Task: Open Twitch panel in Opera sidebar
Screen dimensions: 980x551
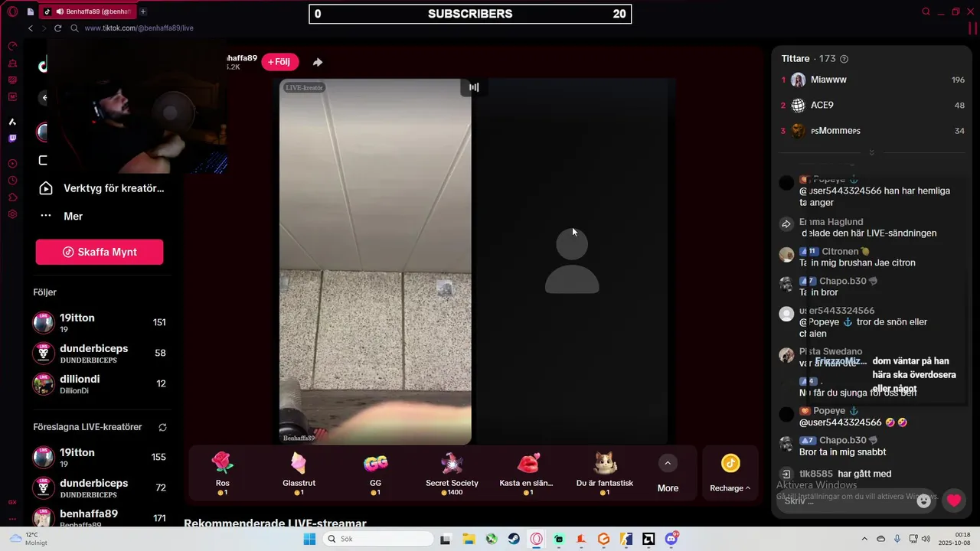Action: tap(12, 139)
